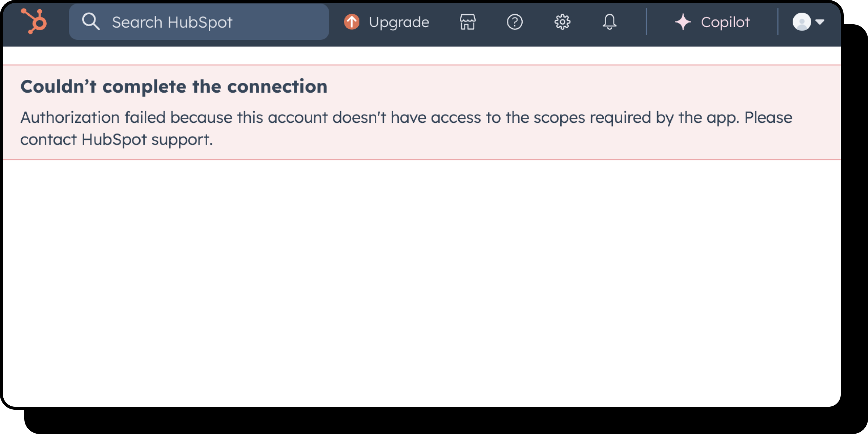Click the word "Please" in the error message
868x434 pixels.
pos(768,118)
